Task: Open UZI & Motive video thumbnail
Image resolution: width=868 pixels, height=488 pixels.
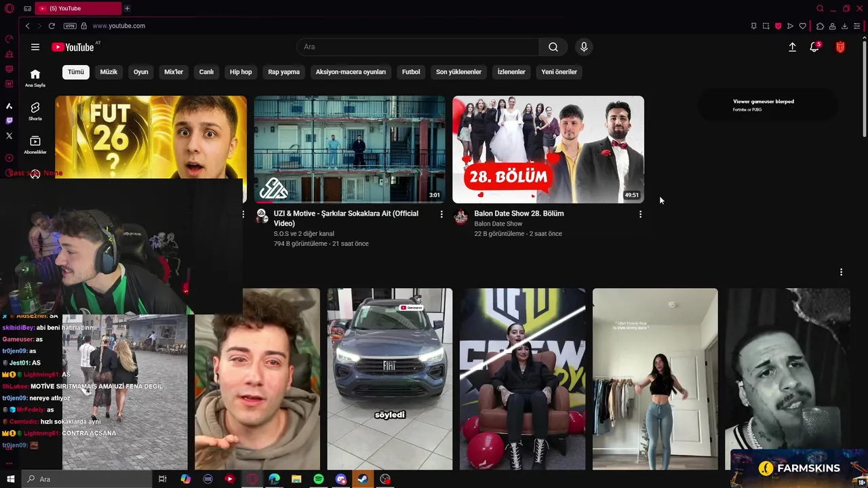Action: [350, 149]
